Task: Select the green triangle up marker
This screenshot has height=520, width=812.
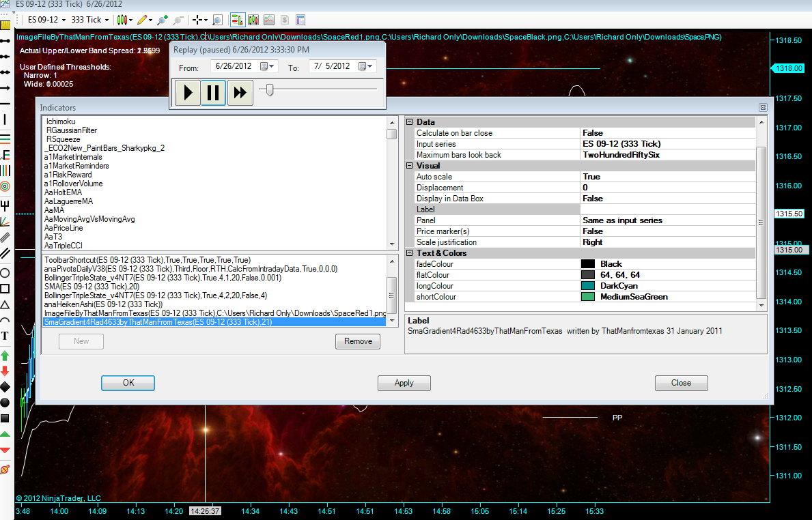Action: (x=5, y=434)
